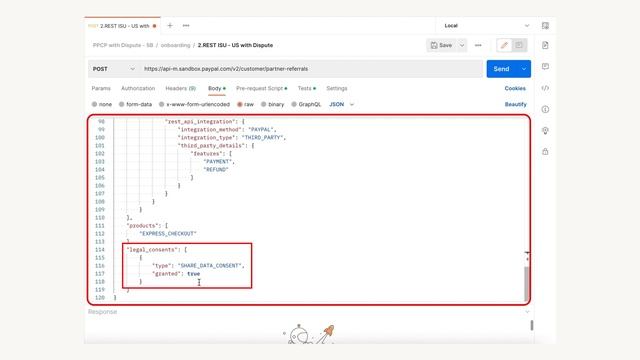Click the "legal_consents" key on line 114
Image resolution: width=640 pixels, height=360 pixels.
pyautogui.click(x=152, y=250)
